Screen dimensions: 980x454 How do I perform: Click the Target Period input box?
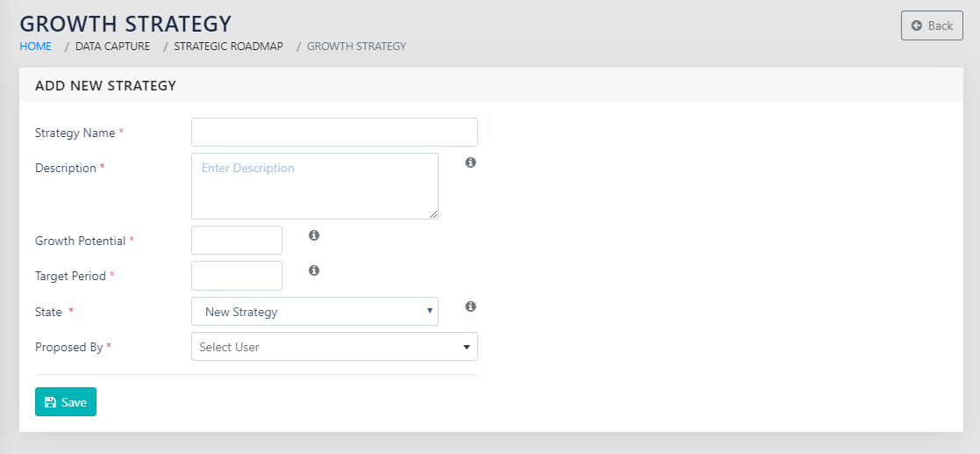point(237,276)
